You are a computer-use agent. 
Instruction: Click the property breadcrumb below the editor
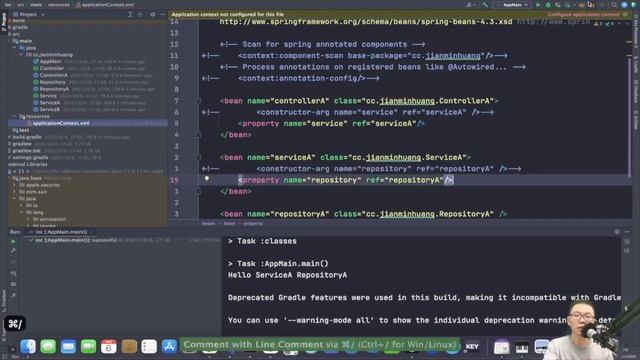click(253, 224)
